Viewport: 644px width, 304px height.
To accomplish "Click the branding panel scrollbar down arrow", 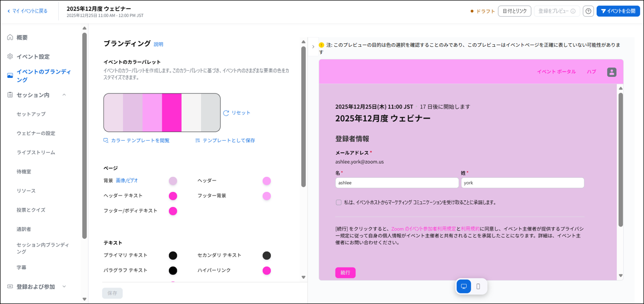I will [x=303, y=277].
